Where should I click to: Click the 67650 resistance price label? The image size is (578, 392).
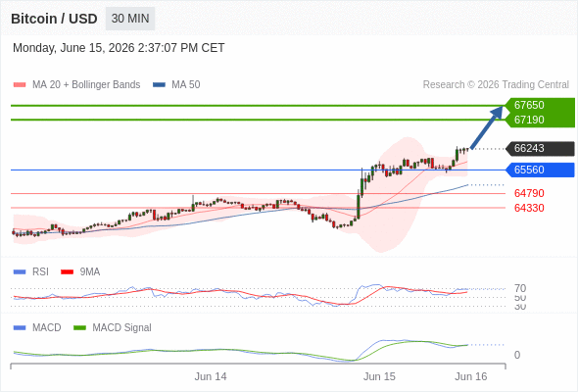click(529, 105)
